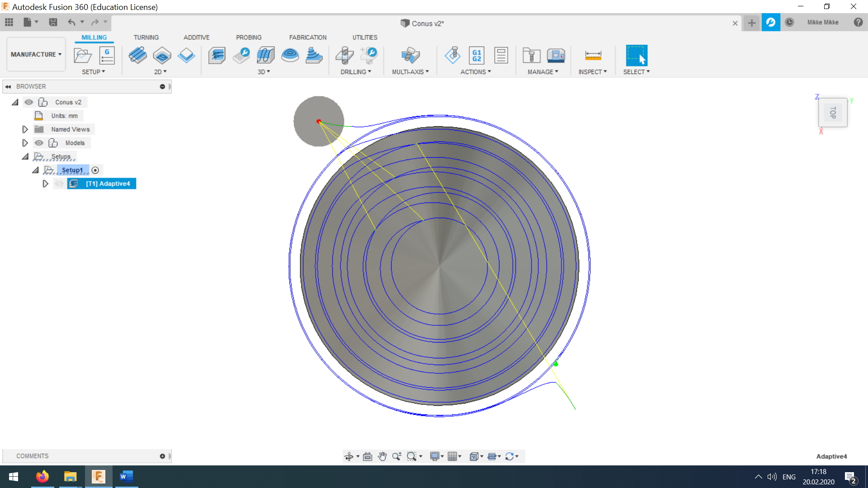Image resolution: width=868 pixels, height=488 pixels.
Task: Toggle visibility eye of Models folder
Action: click(x=39, y=143)
